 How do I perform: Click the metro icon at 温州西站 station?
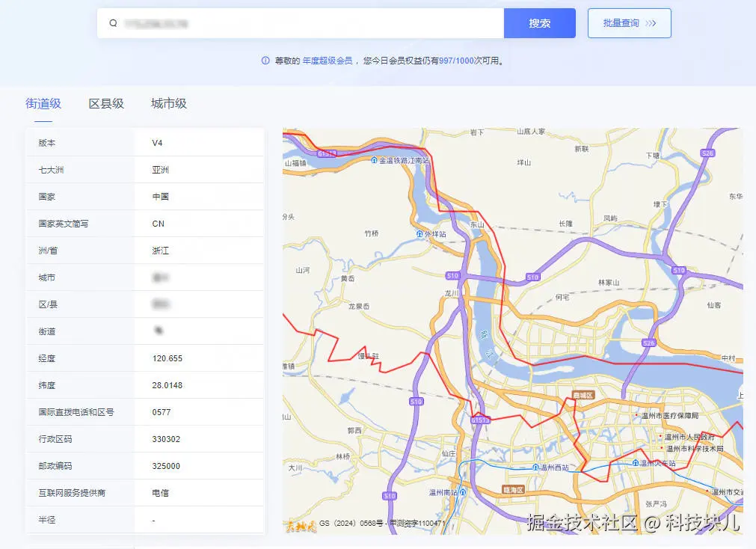pos(535,468)
